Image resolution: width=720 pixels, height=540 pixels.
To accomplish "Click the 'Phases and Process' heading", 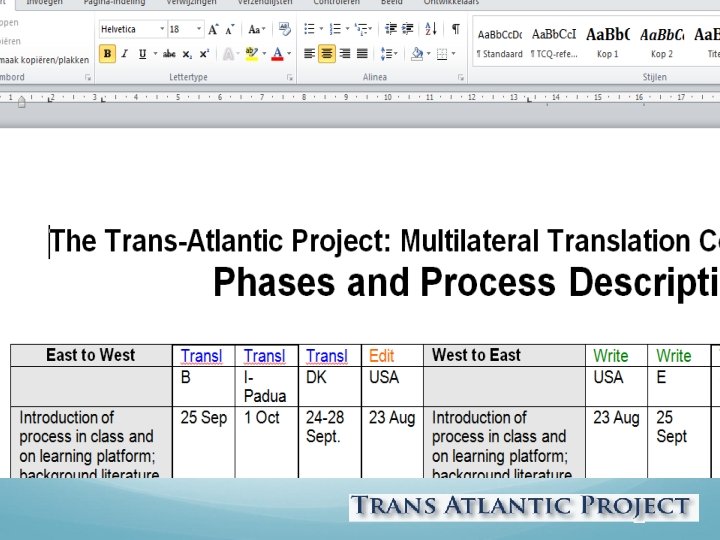I will pos(385,283).
